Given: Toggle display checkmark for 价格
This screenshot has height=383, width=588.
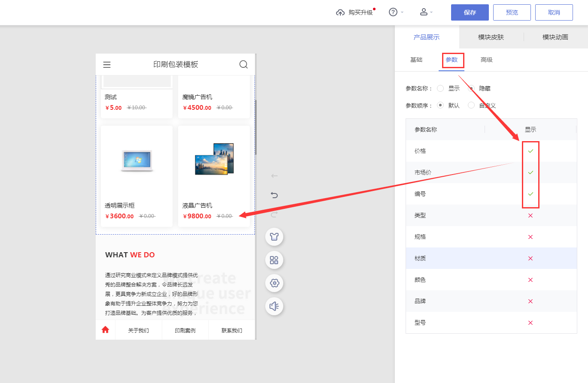Looking at the screenshot, I should tap(530, 151).
